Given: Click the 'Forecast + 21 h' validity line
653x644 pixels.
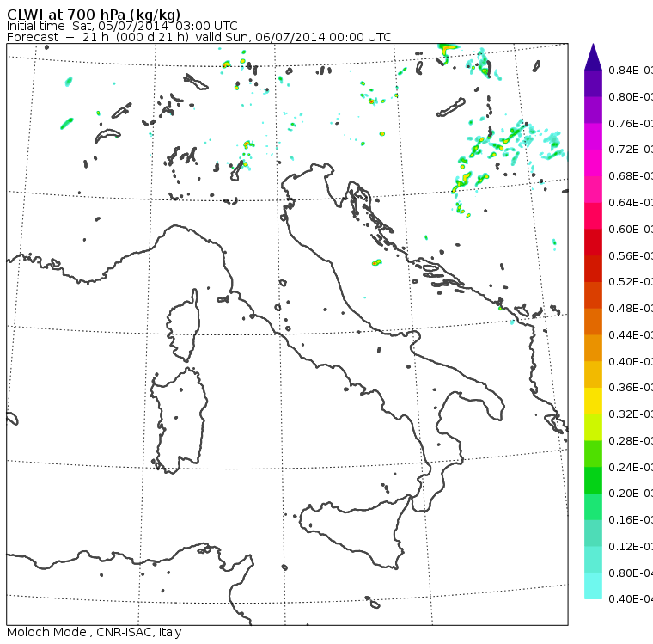Looking at the screenshot, I should (199, 37).
